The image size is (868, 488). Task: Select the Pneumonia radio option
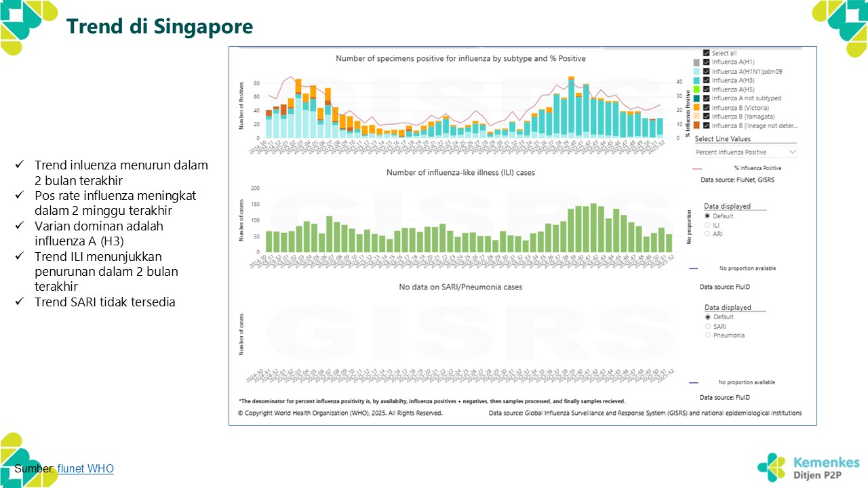[x=708, y=335]
